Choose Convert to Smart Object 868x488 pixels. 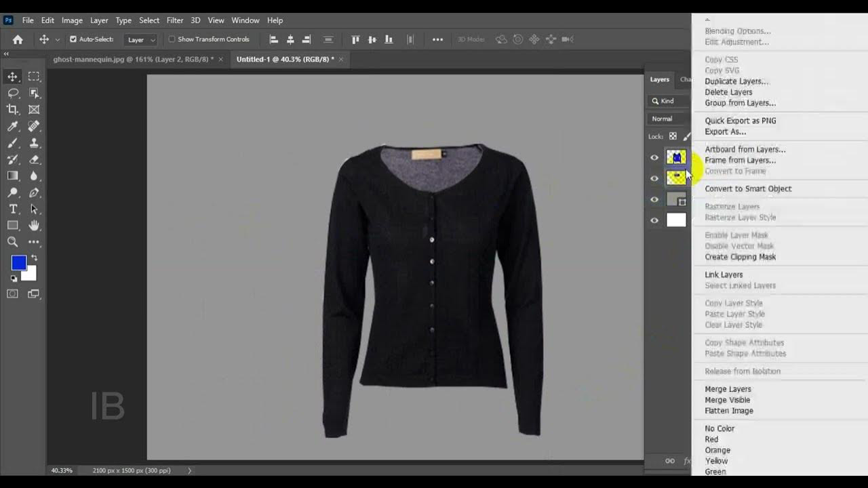(x=748, y=188)
